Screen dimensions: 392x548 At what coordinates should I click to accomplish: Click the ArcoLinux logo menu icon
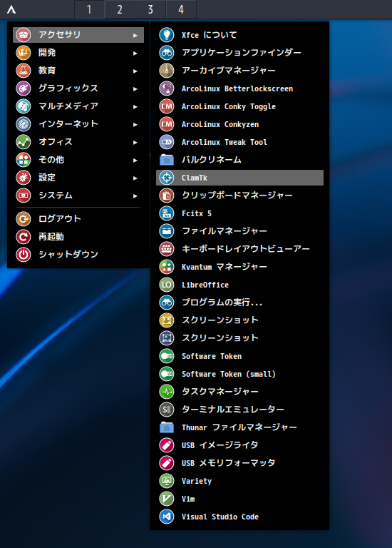coord(11,9)
